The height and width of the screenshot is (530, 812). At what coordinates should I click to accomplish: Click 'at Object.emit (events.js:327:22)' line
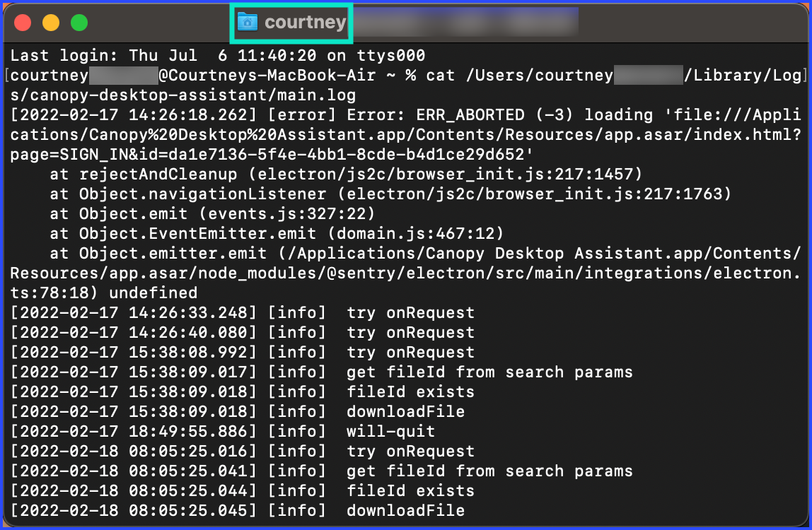(212, 213)
